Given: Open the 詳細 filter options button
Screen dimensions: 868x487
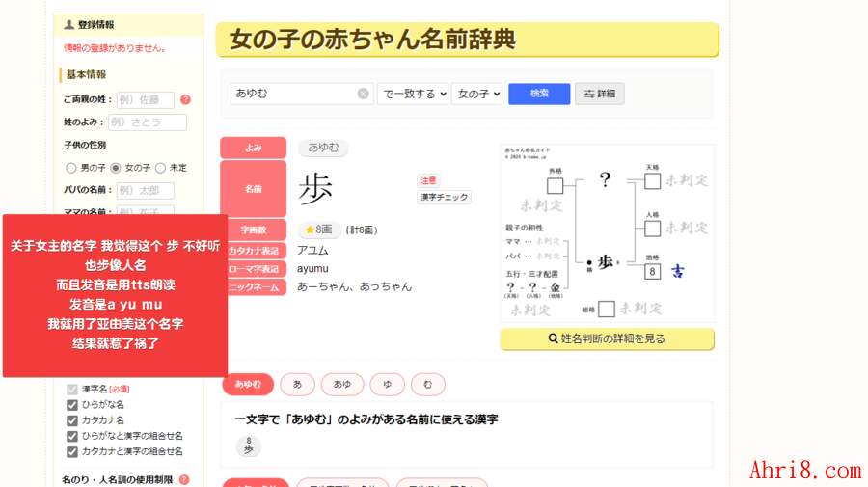Looking at the screenshot, I should coord(599,94).
